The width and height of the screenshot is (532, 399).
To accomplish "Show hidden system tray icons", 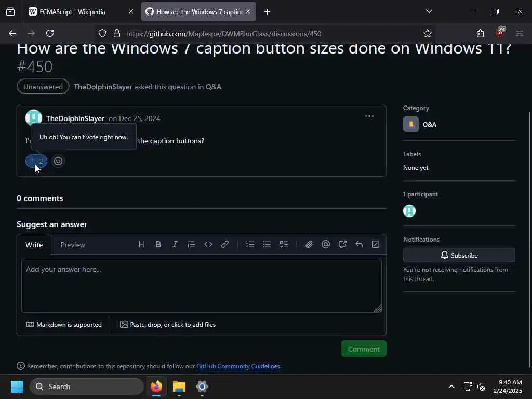I will pyautogui.click(x=451, y=387).
